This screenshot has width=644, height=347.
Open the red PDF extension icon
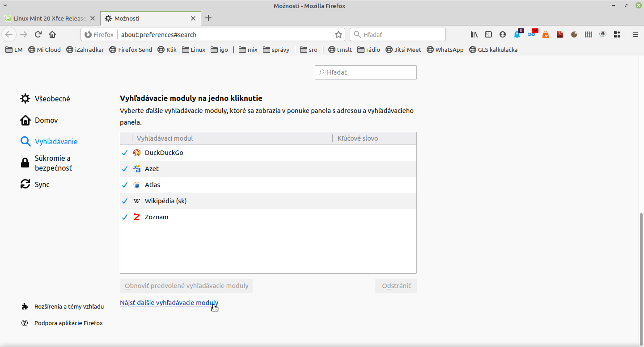click(x=559, y=34)
